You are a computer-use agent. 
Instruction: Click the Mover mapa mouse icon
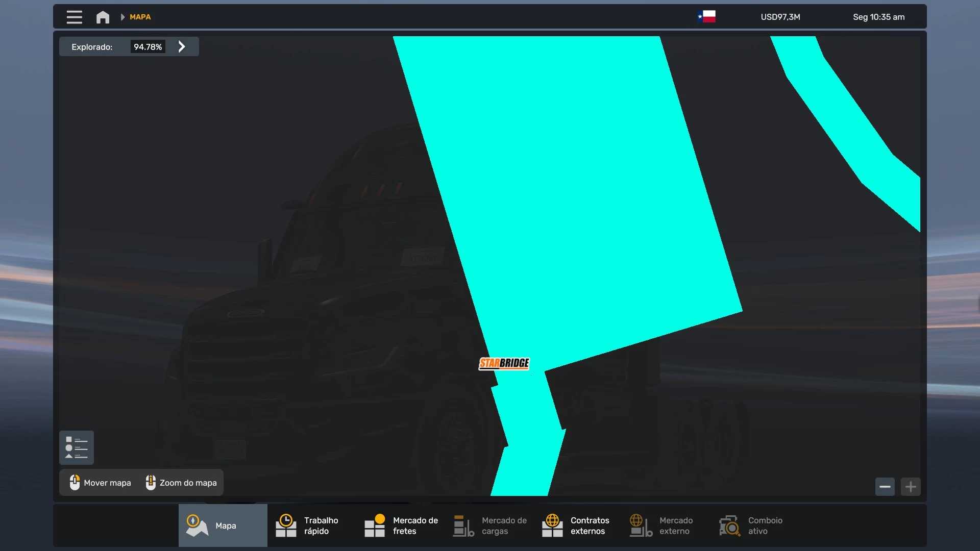point(75,483)
